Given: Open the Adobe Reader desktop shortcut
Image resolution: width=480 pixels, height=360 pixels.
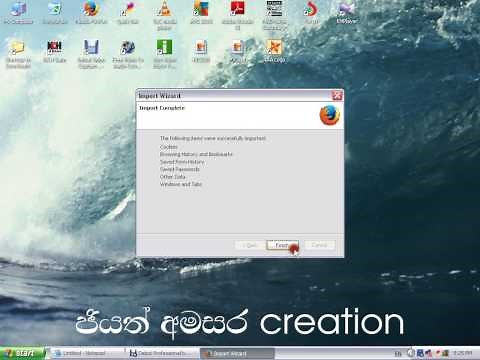Looking at the screenshot, I should tap(238, 15).
